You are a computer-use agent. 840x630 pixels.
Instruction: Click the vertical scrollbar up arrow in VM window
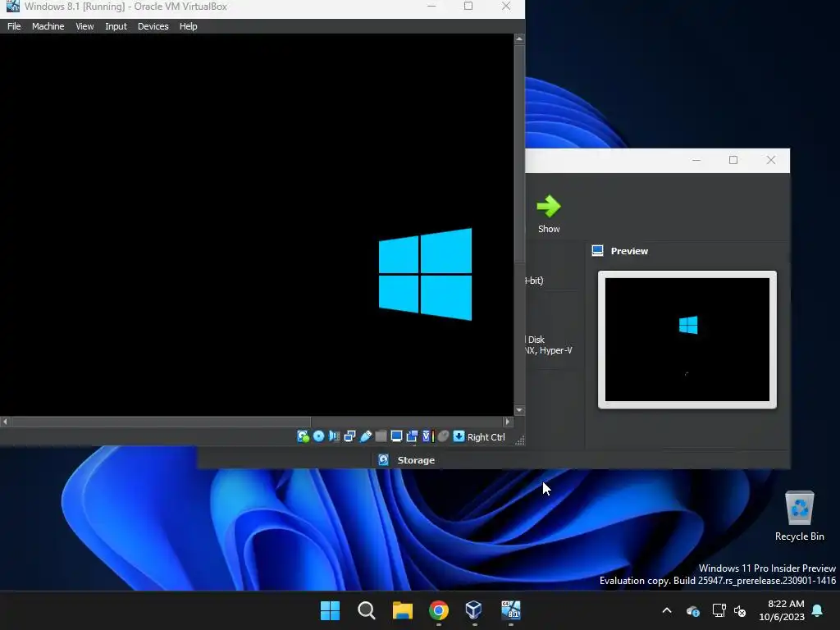click(x=519, y=39)
